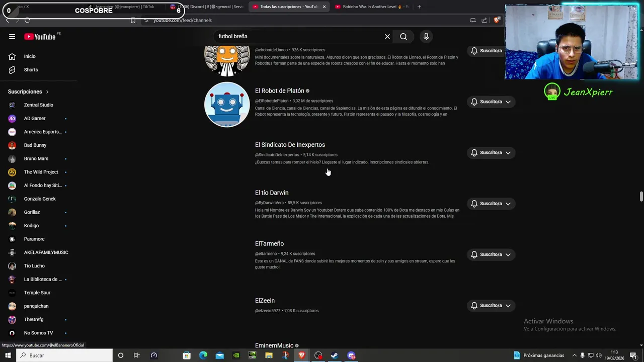Open EminemMusic channel title
644x362 pixels.
pos(274,345)
